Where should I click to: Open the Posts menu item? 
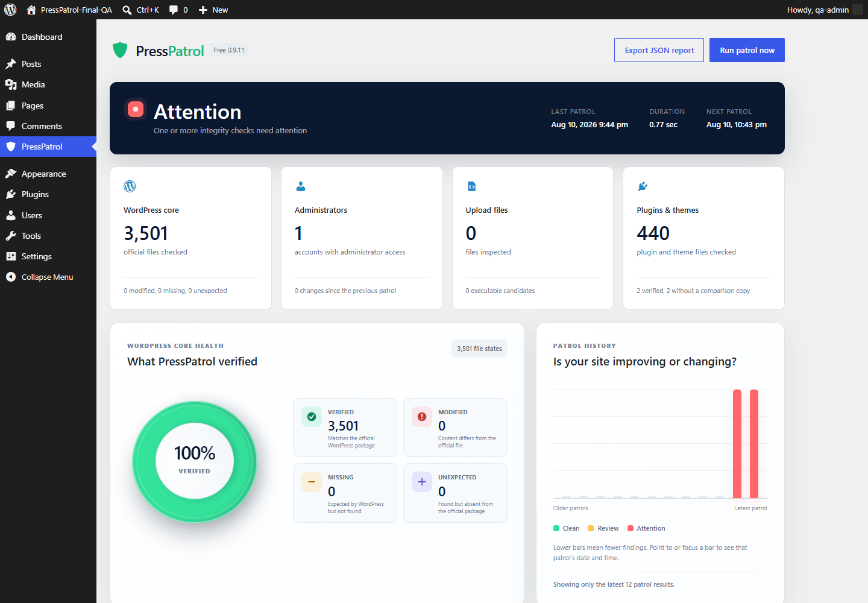[48, 64]
